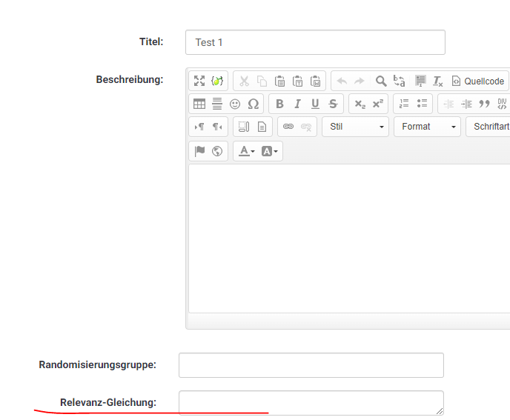This screenshot has width=510, height=420.
Task: Click the Unlink icon
Action: click(x=306, y=127)
